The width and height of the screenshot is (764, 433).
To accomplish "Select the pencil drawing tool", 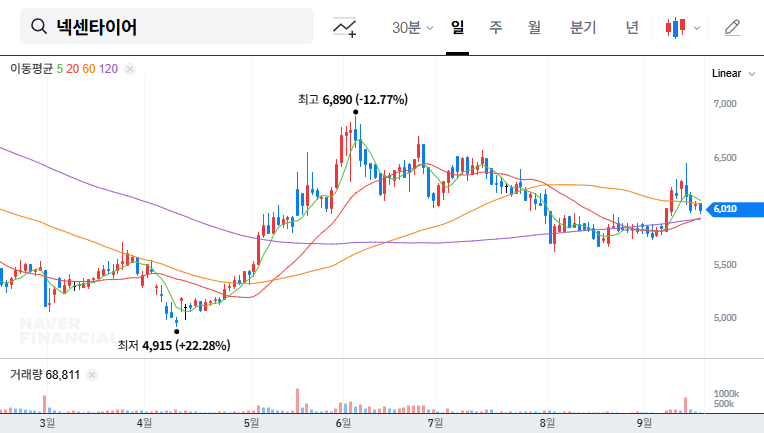I will point(732,27).
